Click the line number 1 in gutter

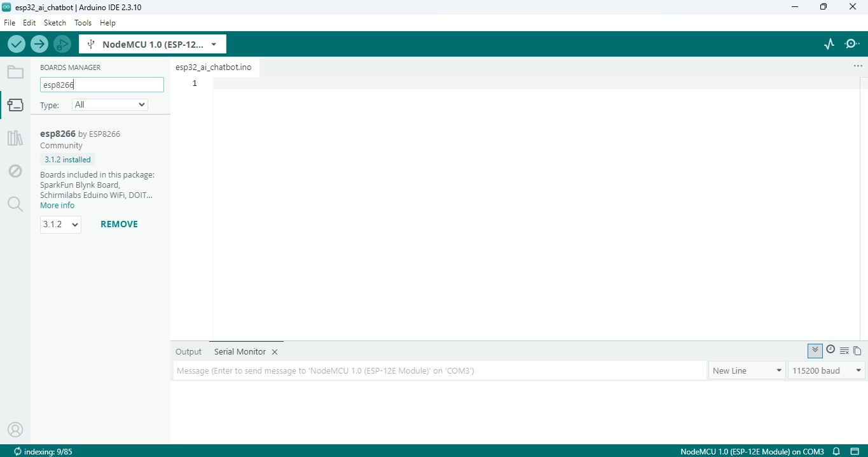pos(195,83)
